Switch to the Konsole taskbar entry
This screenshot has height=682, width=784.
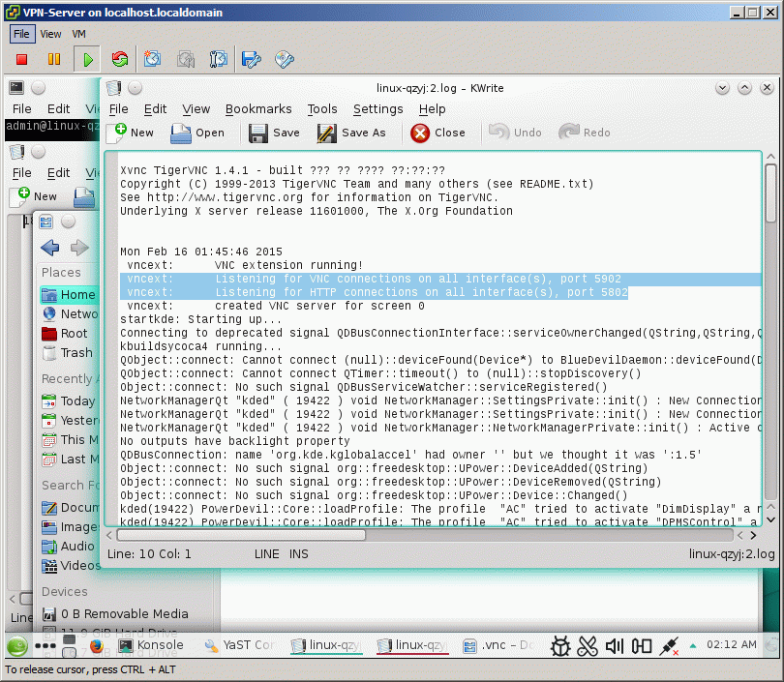click(x=150, y=645)
